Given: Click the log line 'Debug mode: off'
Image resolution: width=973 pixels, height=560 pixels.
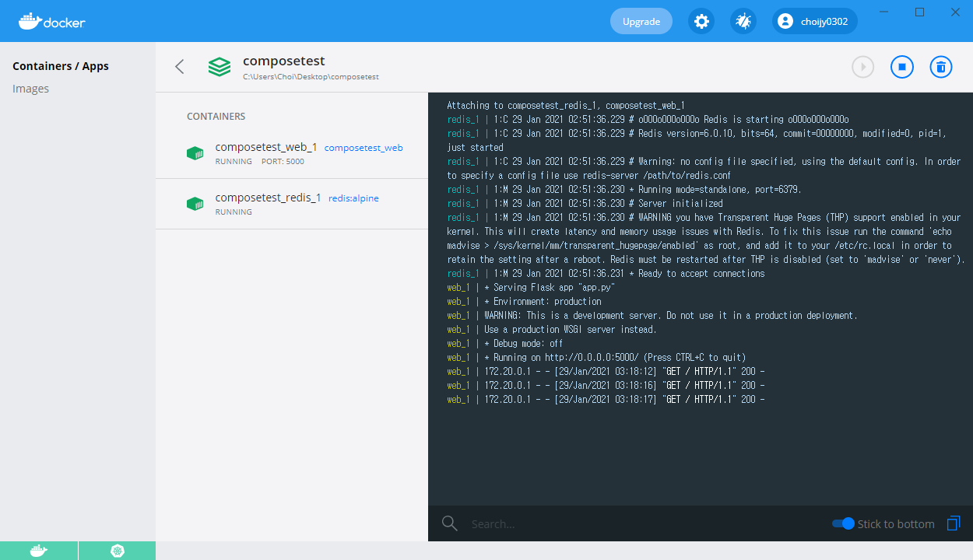Looking at the screenshot, I should 504,344.
